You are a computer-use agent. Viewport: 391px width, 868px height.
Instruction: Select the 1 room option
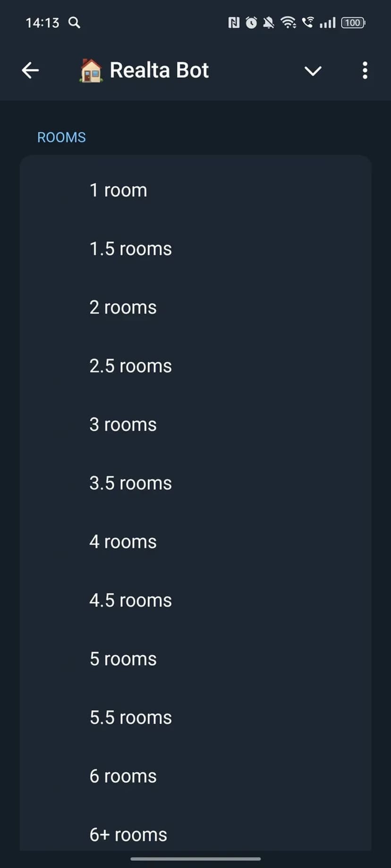pyautogui.click(x=119, y=191)
